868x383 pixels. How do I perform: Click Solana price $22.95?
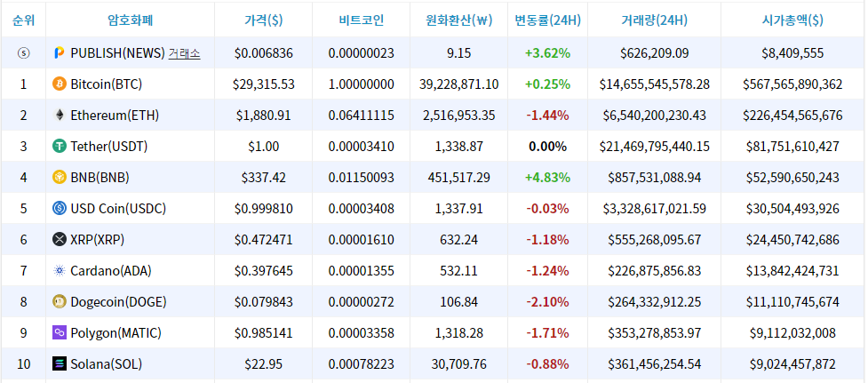click(x=264, y=363)
